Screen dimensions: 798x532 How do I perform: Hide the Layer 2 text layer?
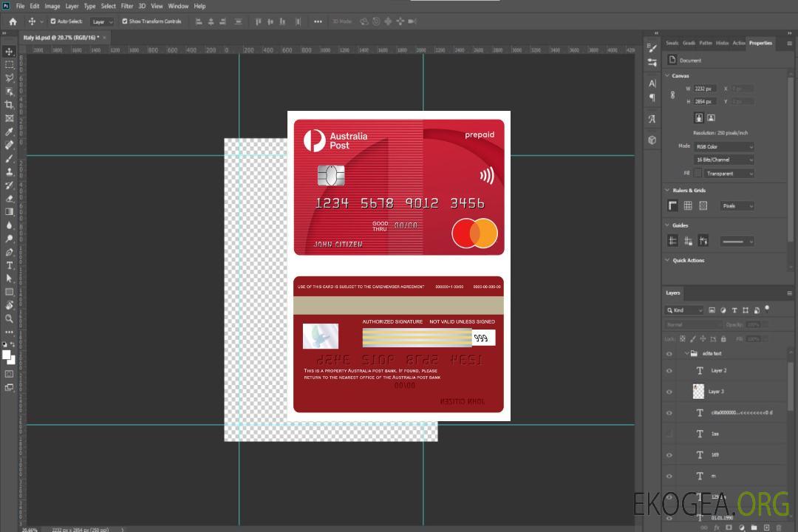669,371
